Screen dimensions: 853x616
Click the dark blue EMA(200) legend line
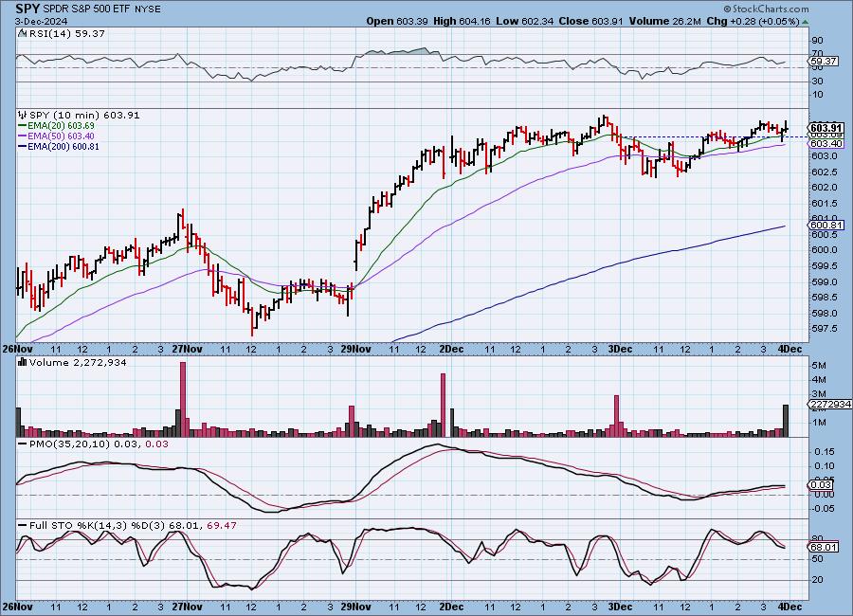23,146
